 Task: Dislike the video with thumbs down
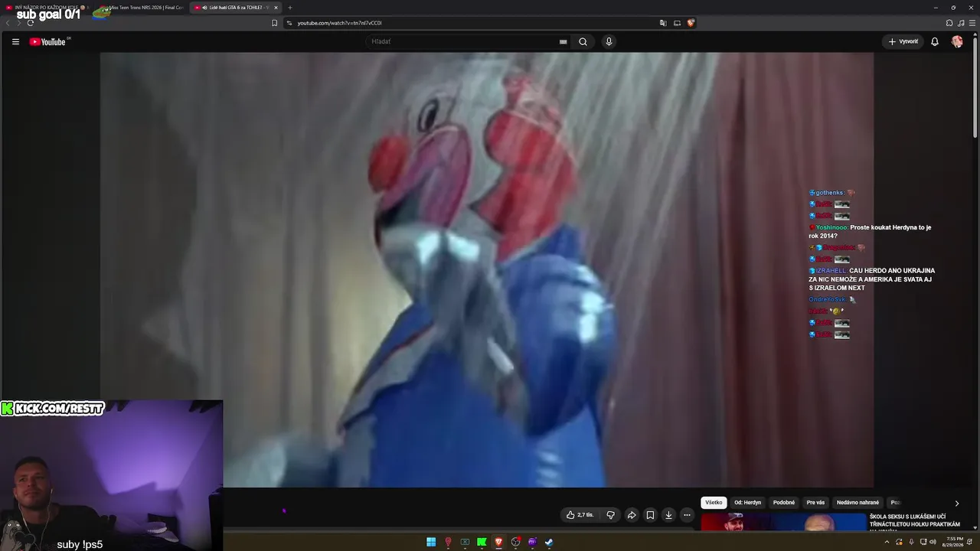pos(610,515)
